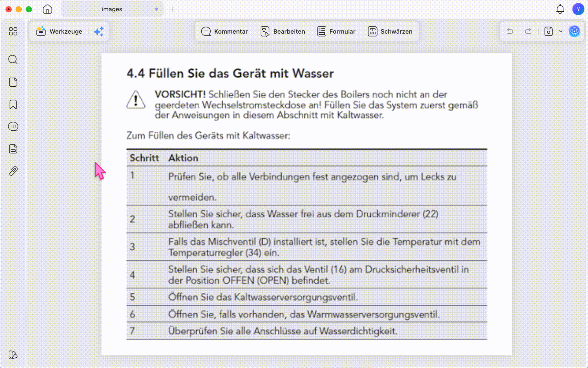Open thumbnails grid panel in sidebar
588x368 pixels.
pyautogui.click(x=13, y=31)
